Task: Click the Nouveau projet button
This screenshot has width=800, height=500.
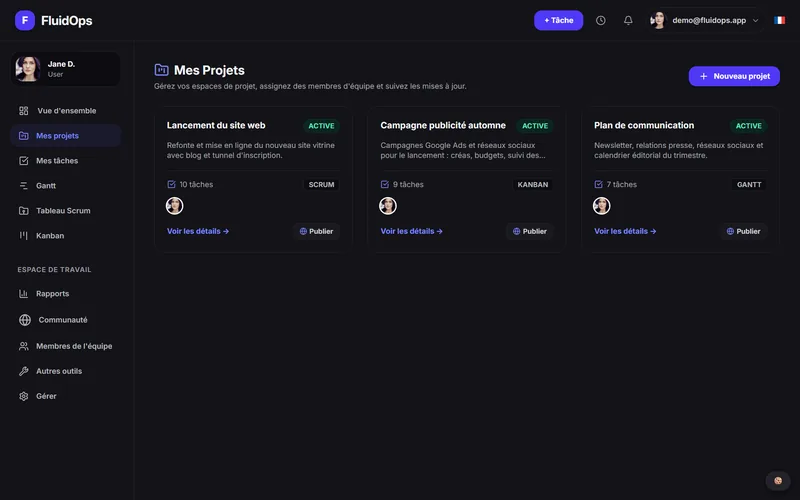Action: click(734, 76)
